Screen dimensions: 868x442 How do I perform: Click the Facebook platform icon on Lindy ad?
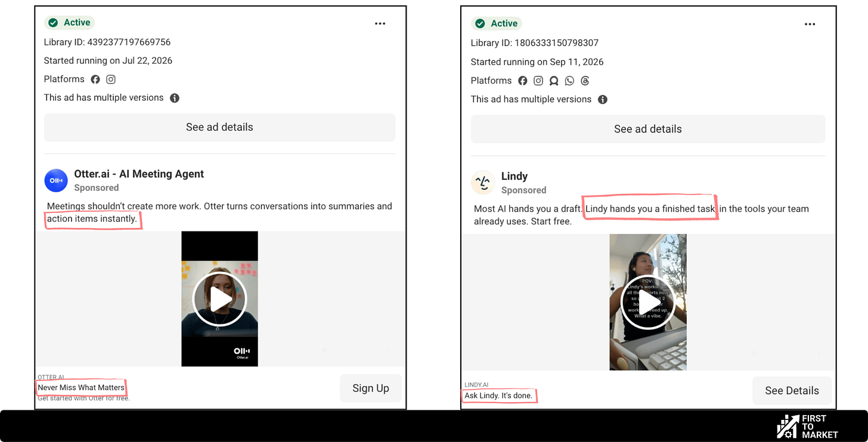523,81
